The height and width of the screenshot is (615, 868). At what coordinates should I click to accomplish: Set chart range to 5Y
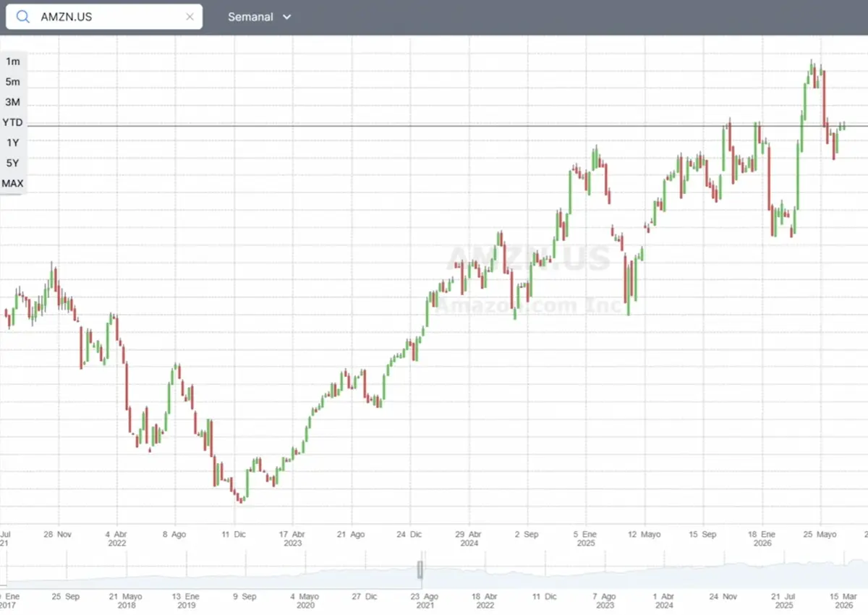pos(13,163)
